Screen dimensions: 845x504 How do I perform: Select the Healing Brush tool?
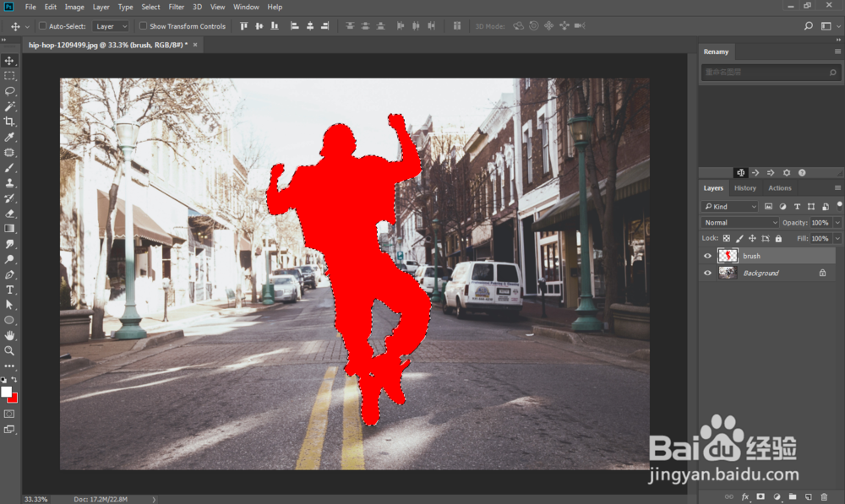click(x=9, y=153)
